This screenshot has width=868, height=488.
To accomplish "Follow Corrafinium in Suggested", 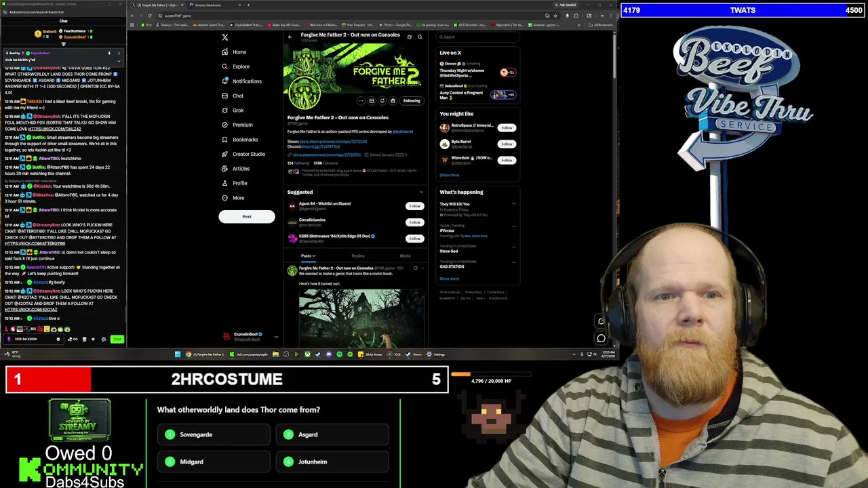I will coord(414,222).
